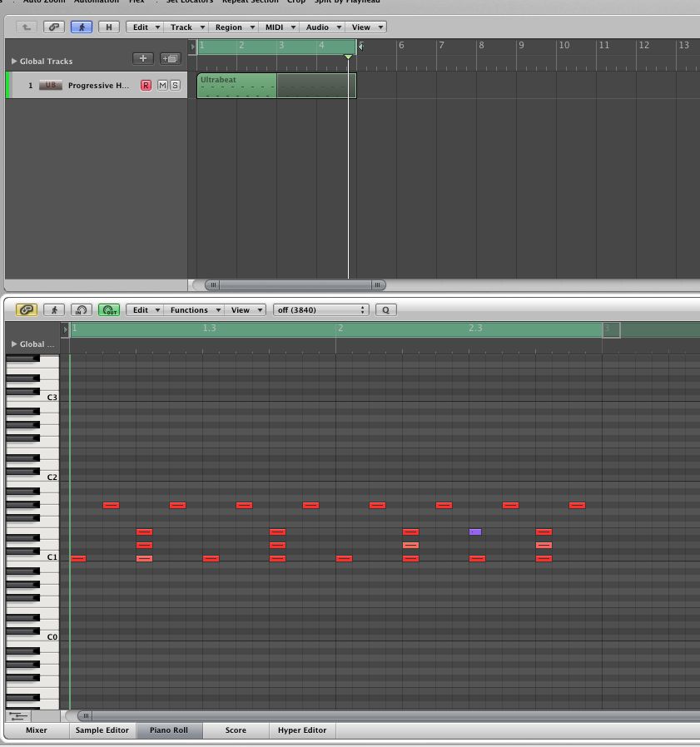
Task: Switch to the Piano Roll tab
Action: (169, 730)
